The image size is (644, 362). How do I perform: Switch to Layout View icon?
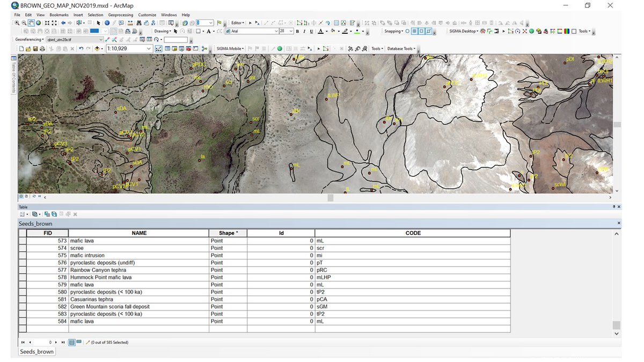pyautogui.click(x=26, y=196)
